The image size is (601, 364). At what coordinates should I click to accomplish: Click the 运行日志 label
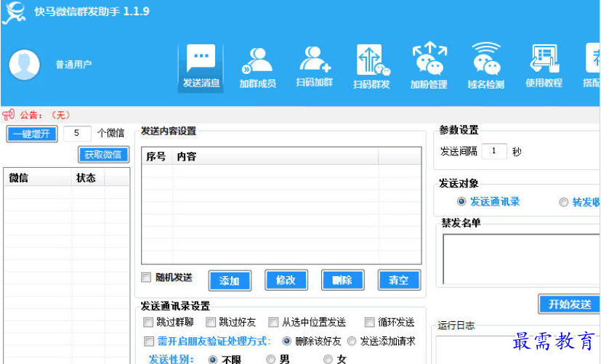click(456, 325)
